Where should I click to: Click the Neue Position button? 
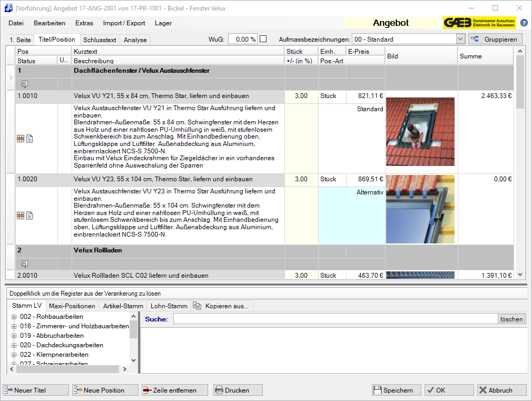[105, 390]
